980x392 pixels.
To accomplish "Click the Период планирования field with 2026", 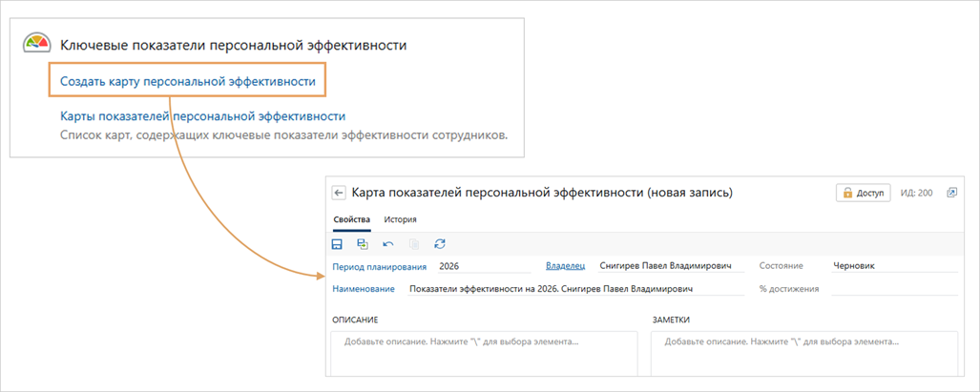I will pos(482,266).
